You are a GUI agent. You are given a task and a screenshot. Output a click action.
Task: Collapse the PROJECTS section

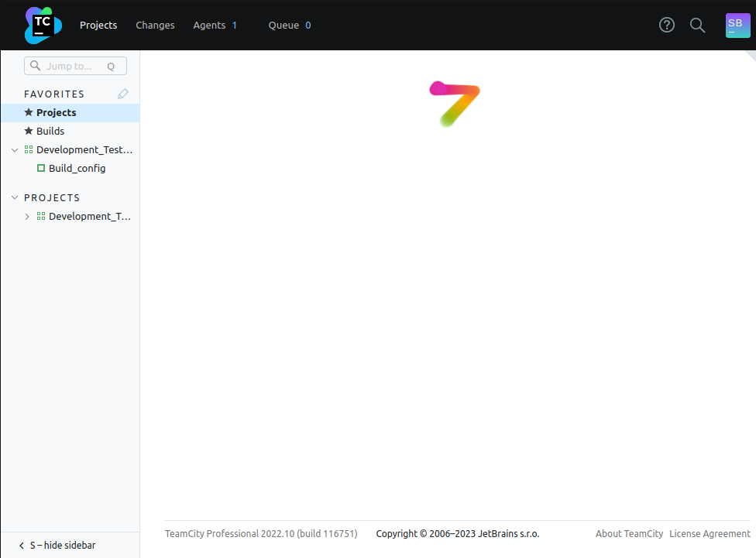[15, 197]
